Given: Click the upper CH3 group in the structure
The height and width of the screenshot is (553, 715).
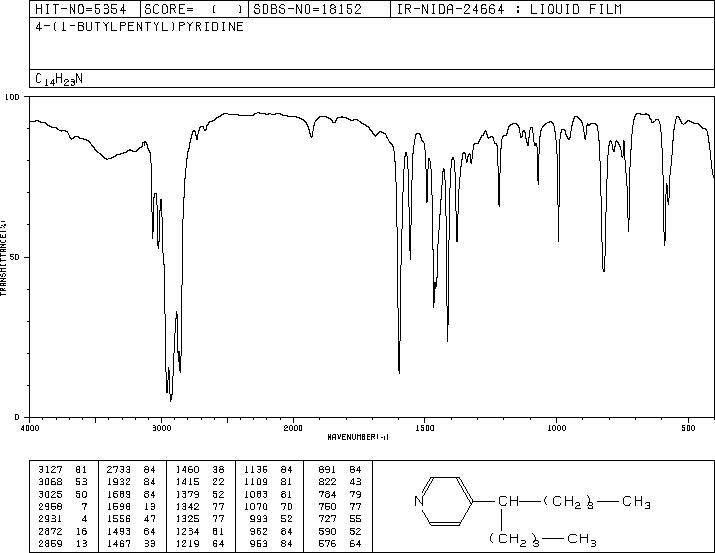Looking at the screenshot, I should coord(636,502).
